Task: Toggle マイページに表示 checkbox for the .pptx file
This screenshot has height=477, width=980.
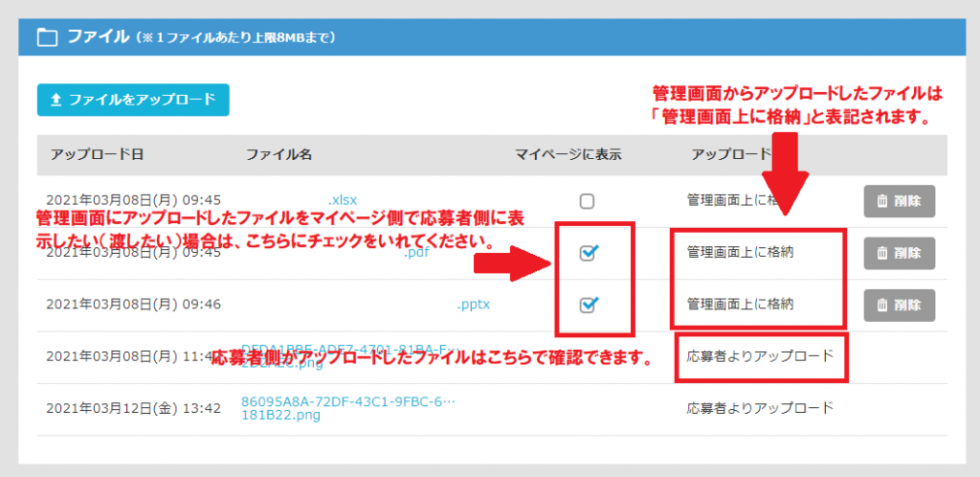Action: [x=589, y=305]
